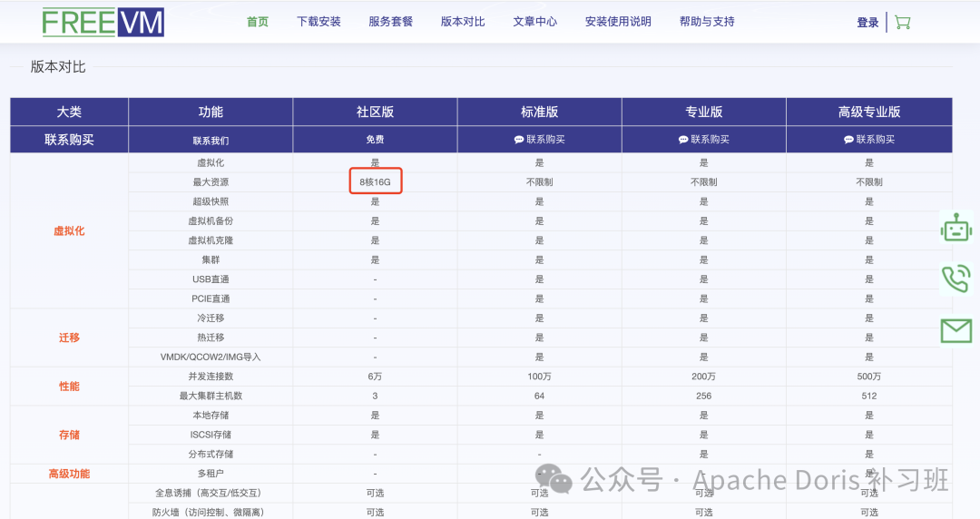980x519 pixels.
Task: Open 服务套餐 menu item
Action: (x=390, y=22)
